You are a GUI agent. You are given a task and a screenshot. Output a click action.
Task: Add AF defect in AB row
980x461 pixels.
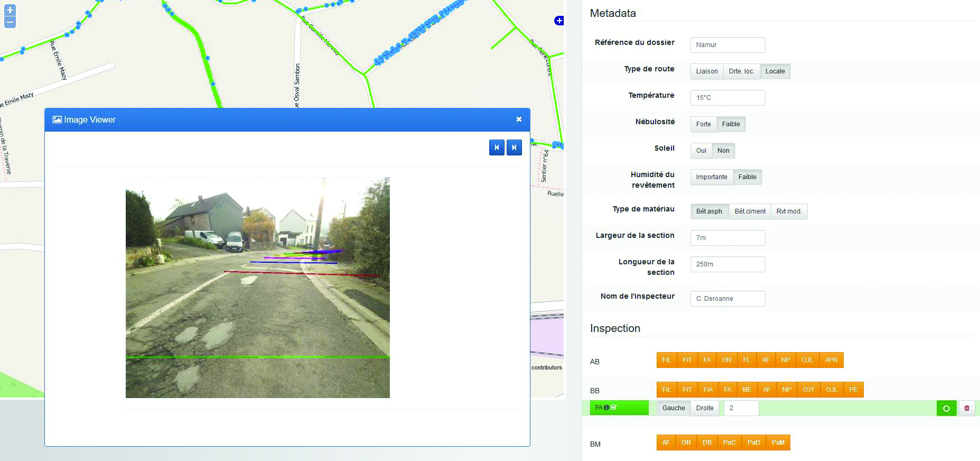[766, 360]
